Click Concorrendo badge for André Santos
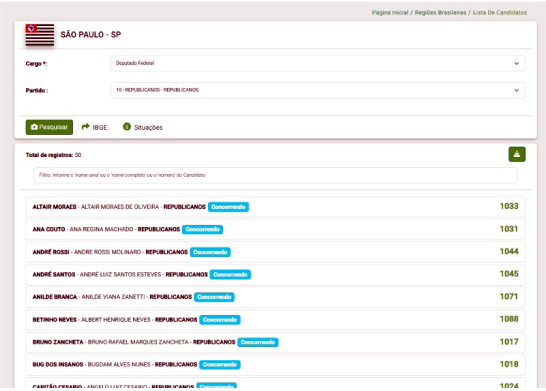Screen dimensions: 546x391 pos(230,275)
